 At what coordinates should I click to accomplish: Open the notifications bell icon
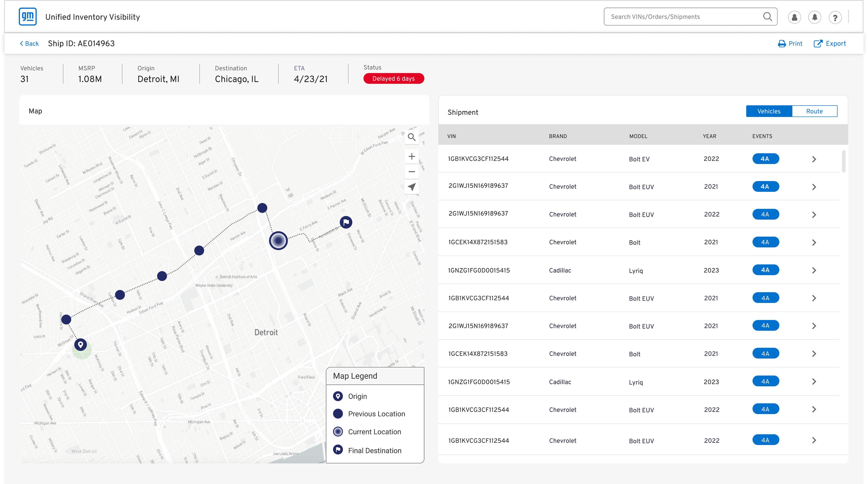click(814, 17)
